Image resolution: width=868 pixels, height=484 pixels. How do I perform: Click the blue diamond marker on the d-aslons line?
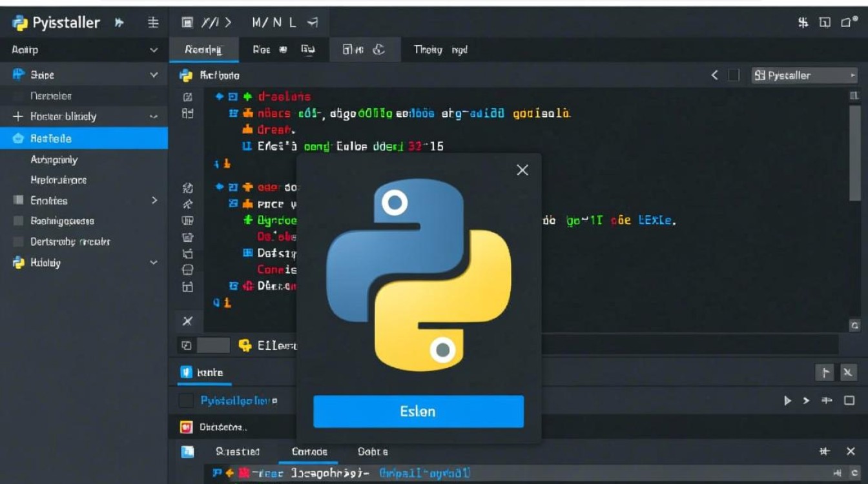[x=220, y=97]
